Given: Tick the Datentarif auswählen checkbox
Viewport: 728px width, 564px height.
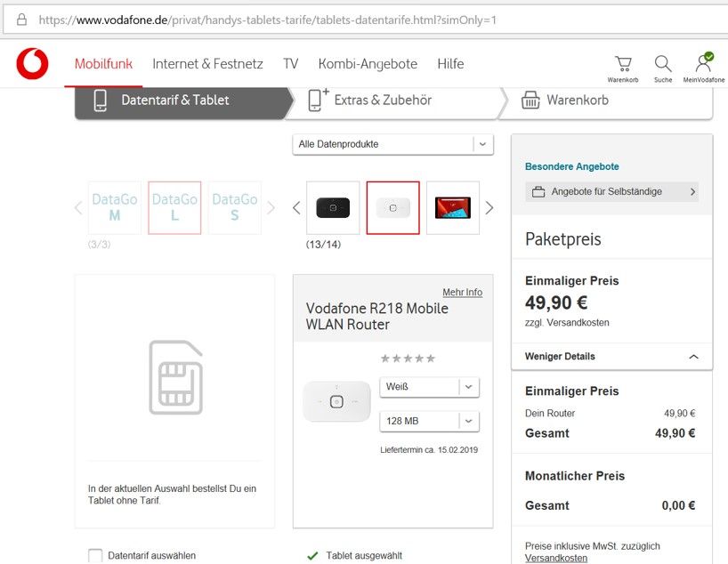Looking at the screenshot, I should tap(95, 555).
